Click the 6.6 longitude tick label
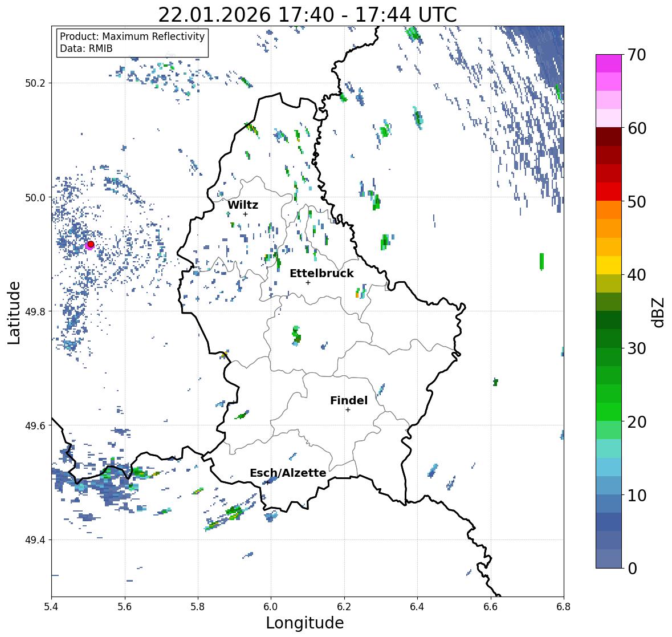Viewport: 672px width, 637px height. (x=490, y=607)
